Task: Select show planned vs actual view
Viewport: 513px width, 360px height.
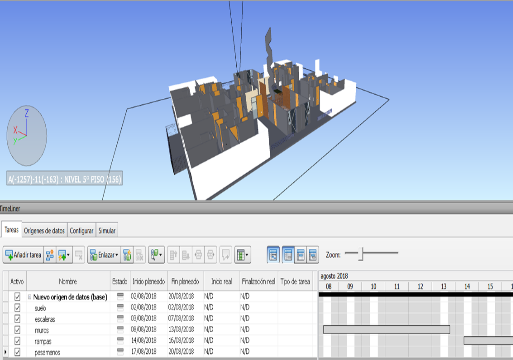Action: pos(313,255)
